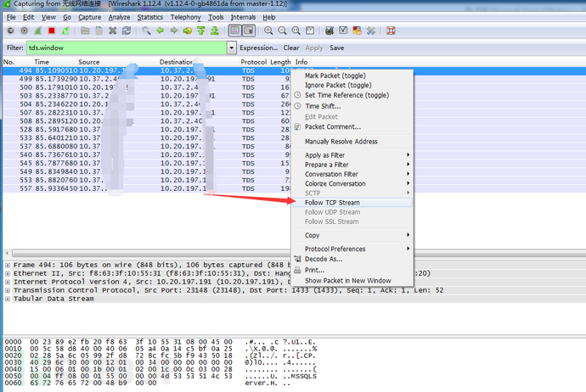Click the Apply filter button
586x392 pixels.
point(314,48)
